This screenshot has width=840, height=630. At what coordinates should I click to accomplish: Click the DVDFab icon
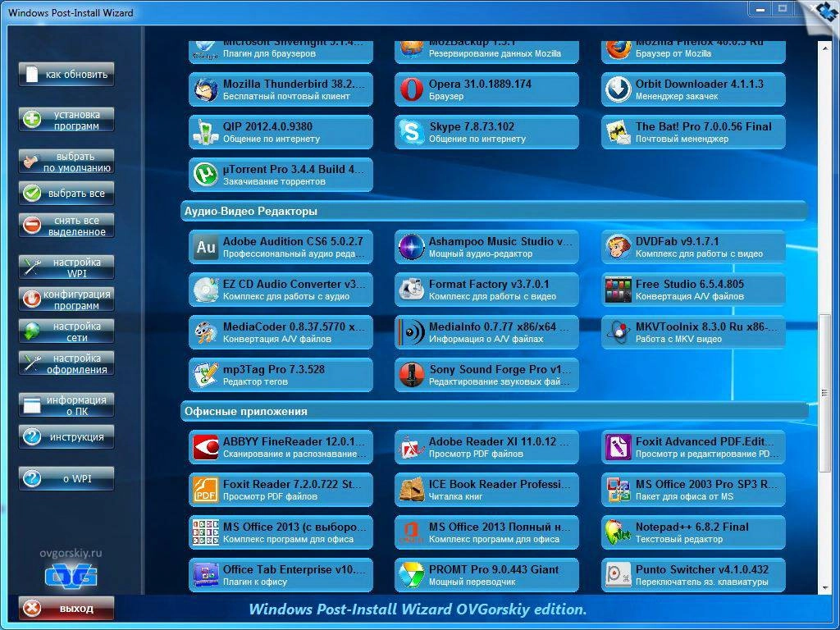(619, 247)
